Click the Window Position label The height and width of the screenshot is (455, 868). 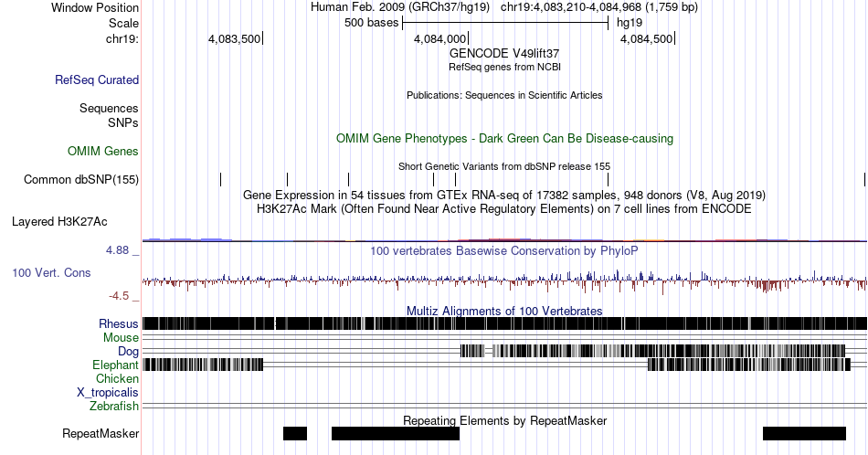(95, 7)
